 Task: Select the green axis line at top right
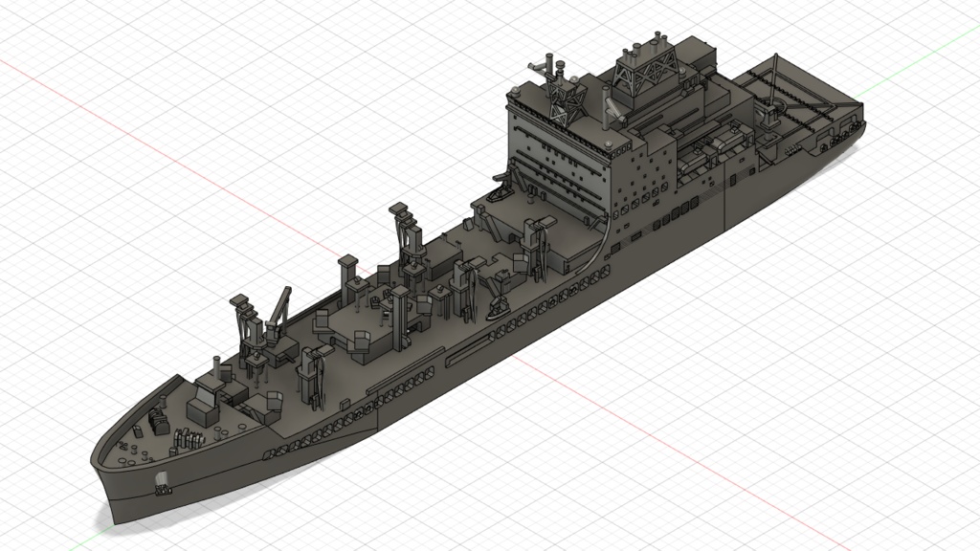[x=924, y=57]
